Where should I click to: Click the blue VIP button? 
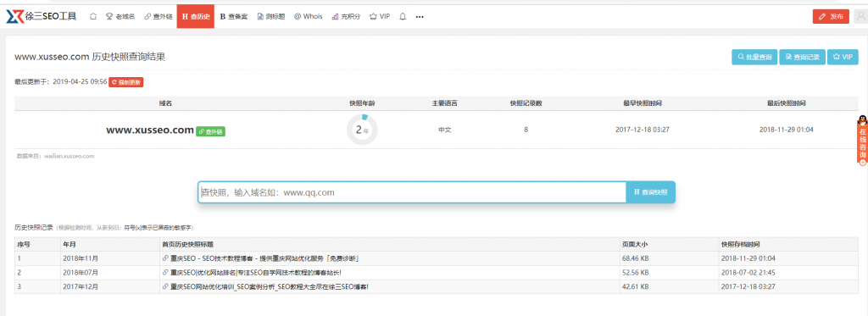pyautogui.click(x=843, y=57)
